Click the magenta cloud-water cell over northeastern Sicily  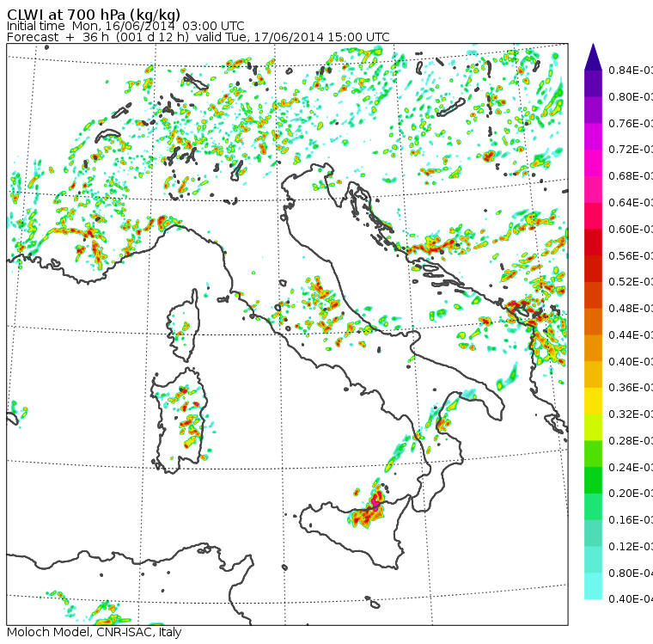point(377,500)
